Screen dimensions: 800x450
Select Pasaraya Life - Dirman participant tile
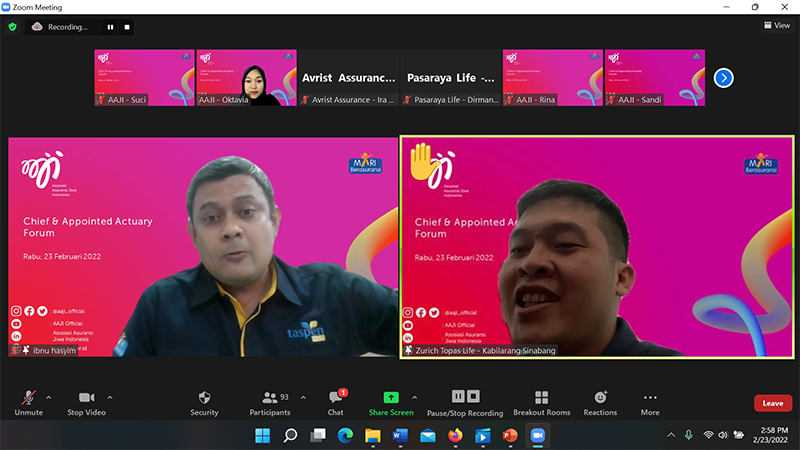coord(451,78)
